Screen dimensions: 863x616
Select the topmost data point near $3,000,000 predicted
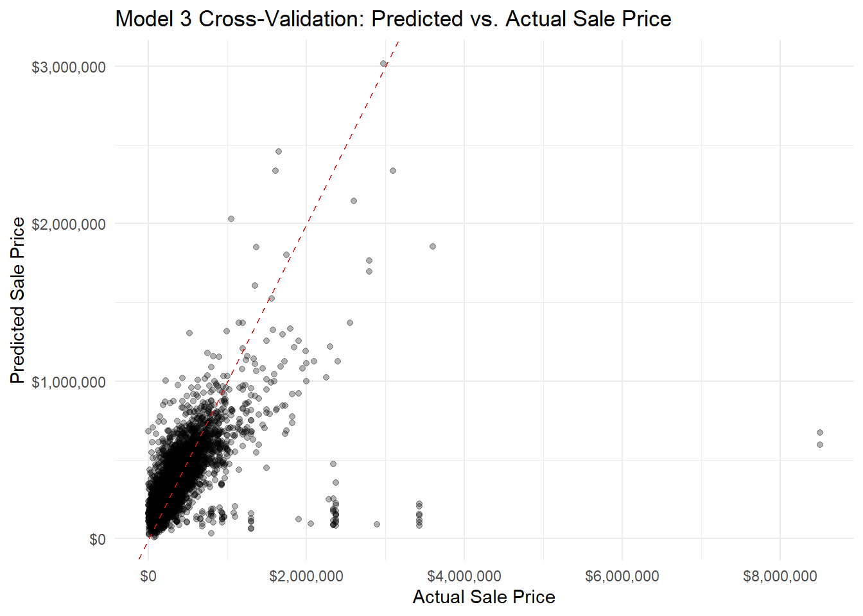tap(383, 64)
